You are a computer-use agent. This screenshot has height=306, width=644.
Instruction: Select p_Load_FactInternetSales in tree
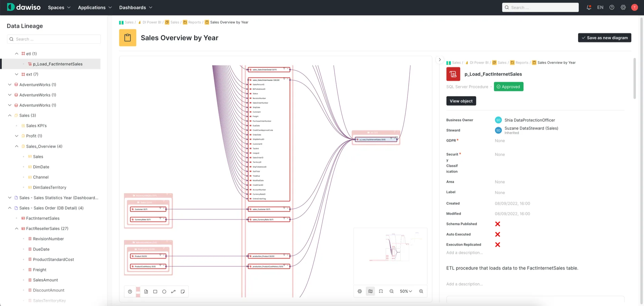(x=57, y=64)
